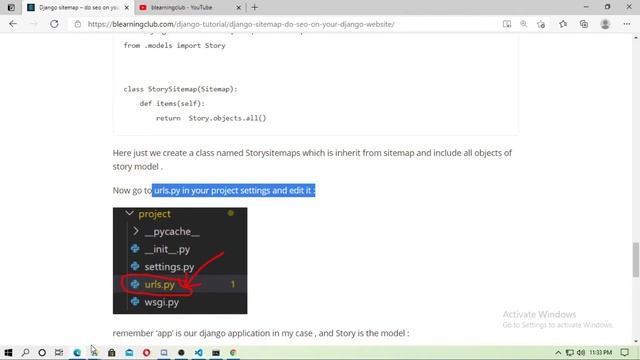Open Chrome from the taskbar

(x=233, y=352)
